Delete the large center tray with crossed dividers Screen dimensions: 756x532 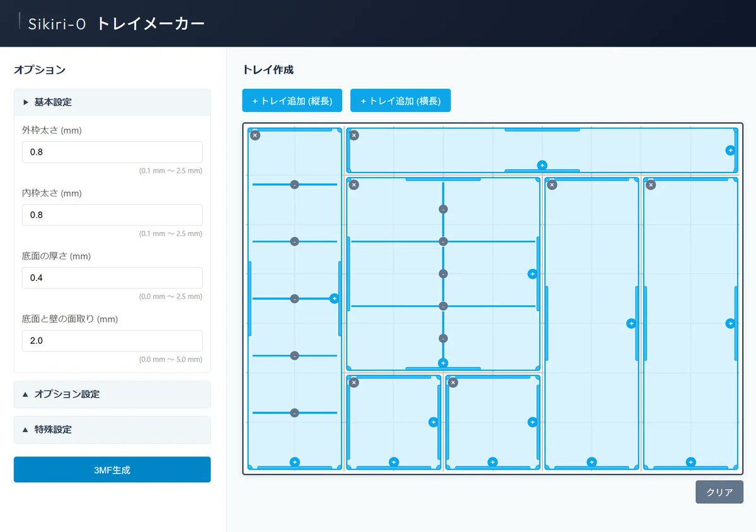tap(354, 184)
